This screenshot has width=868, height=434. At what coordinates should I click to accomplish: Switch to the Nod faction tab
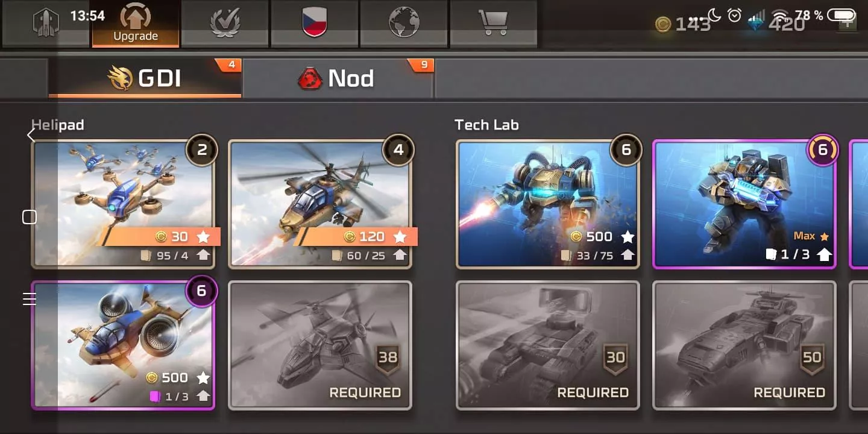coord(338,78)
